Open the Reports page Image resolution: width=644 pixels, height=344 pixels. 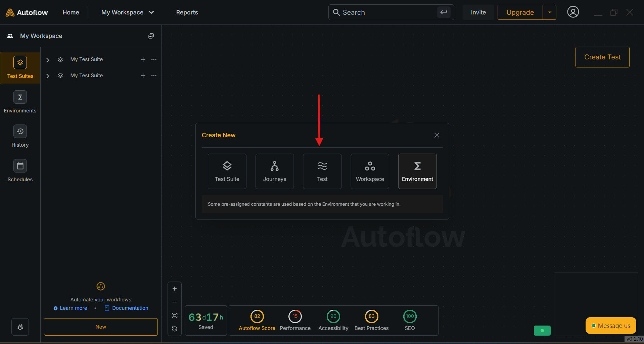coord(187,12)
